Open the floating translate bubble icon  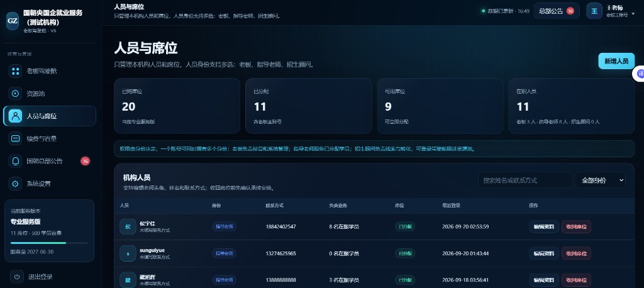click(x=639, y=74)
